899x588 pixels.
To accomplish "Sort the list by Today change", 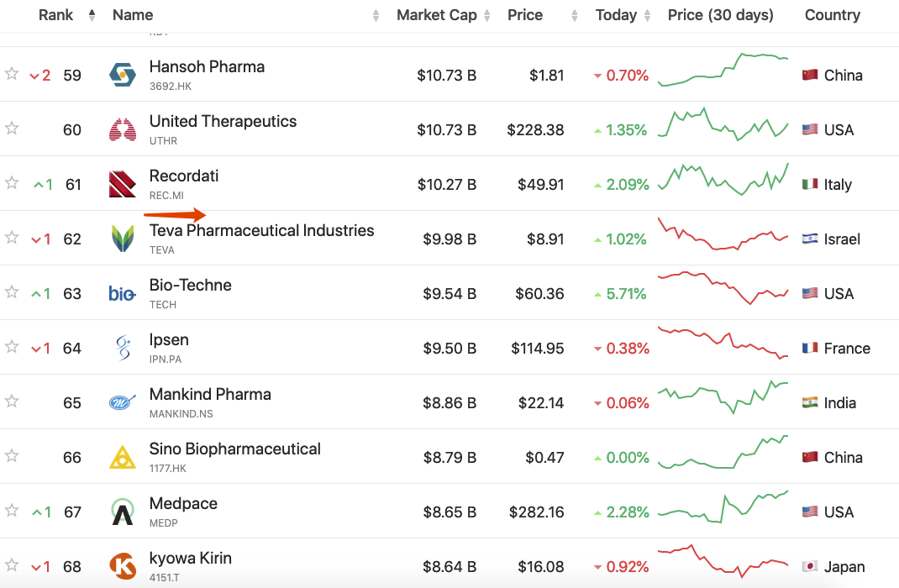I will (616, 15).
